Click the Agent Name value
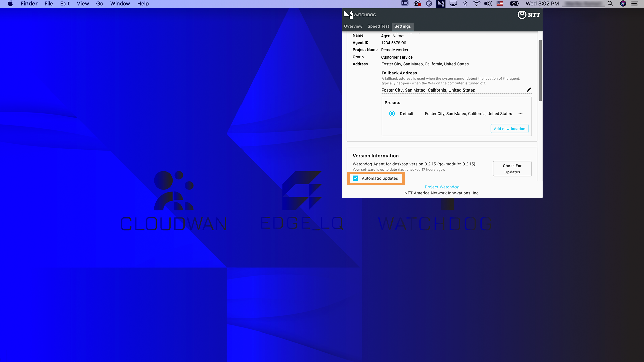This screenshot has height=362, width=644. point(392,36)
